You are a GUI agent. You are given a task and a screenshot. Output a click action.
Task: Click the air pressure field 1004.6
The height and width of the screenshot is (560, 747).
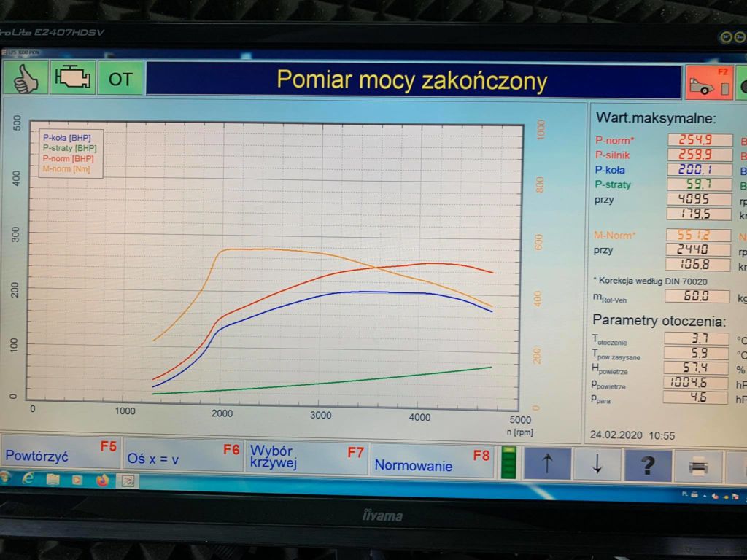695,383
